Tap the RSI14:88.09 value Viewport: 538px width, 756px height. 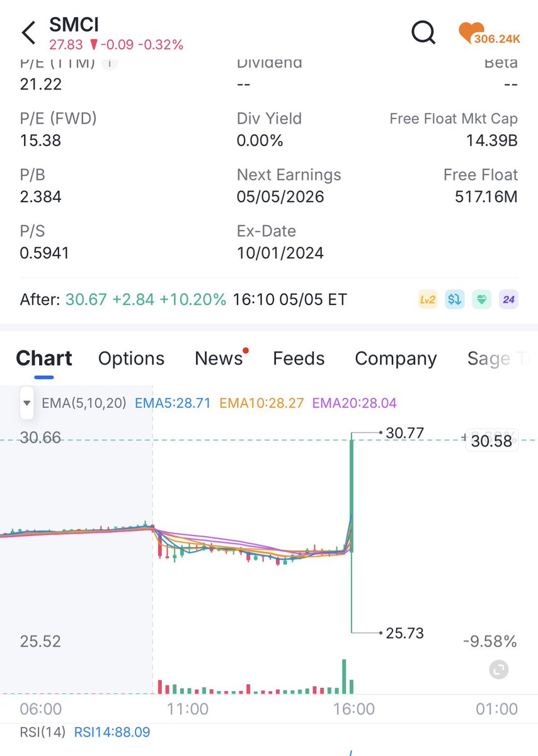click(112, 732)
